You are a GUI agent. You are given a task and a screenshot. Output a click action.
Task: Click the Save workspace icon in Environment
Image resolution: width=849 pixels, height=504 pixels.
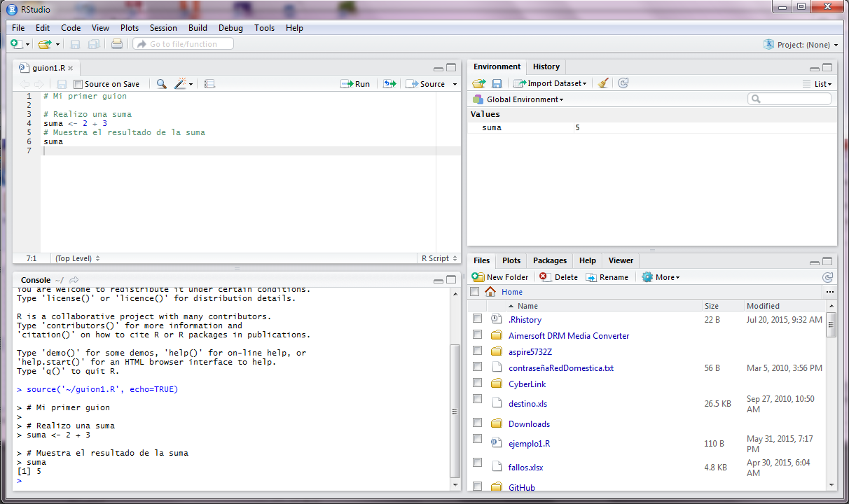click(497, 83)
